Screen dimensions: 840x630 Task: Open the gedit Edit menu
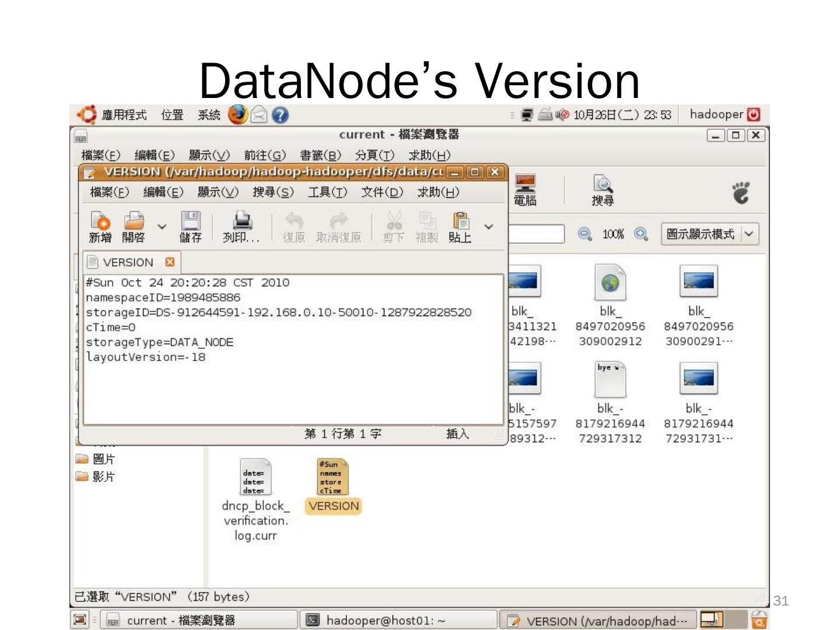point(163,192)
